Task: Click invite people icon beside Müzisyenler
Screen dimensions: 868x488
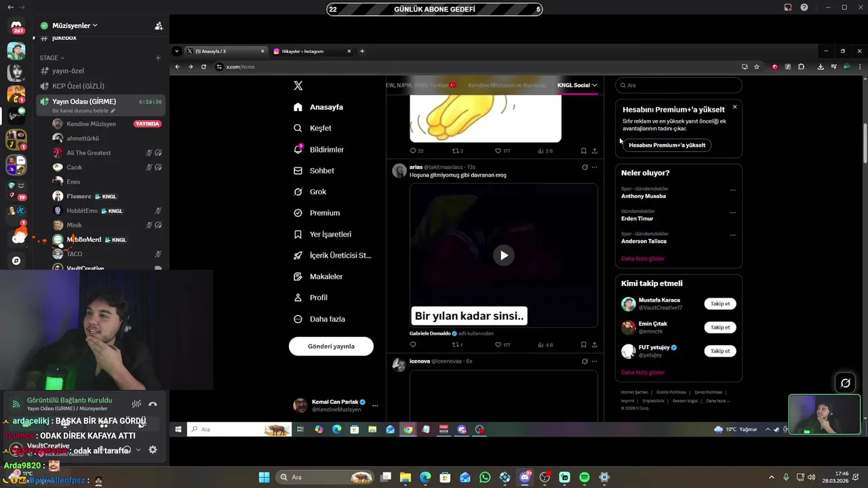Action: click(x=159, y=26)
